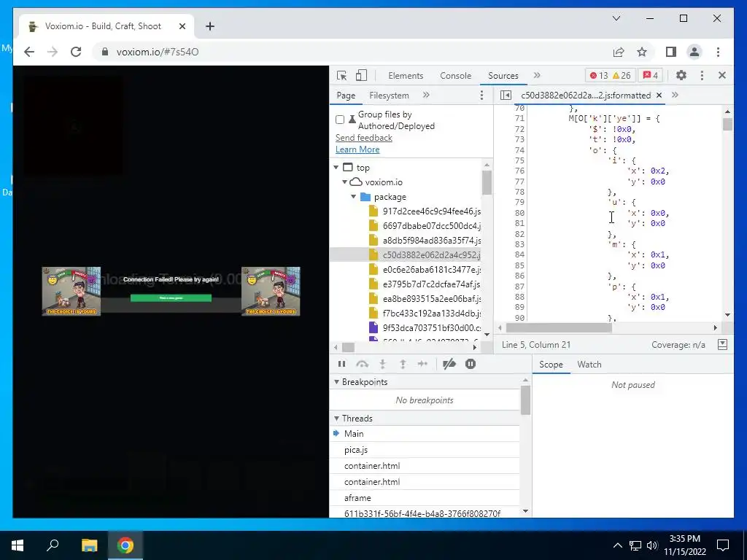
Task: Click the step into function icon
Action: [x=382, y=365]
